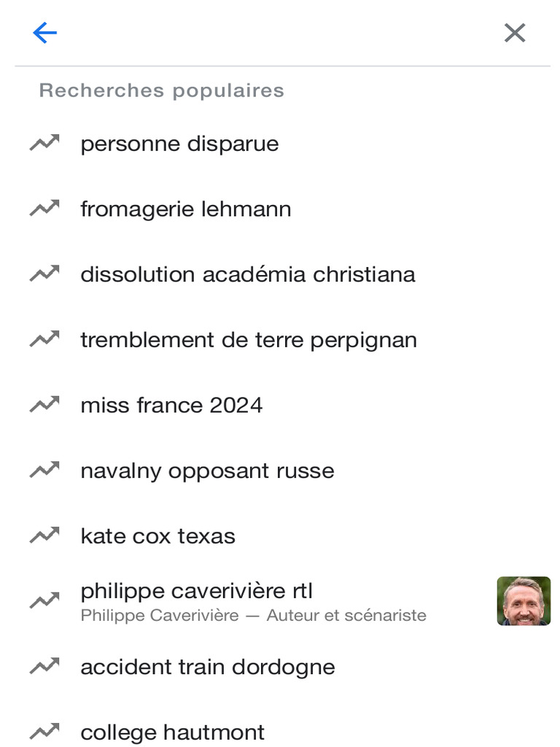Screen dimensions: 560x747
Task: Open Philippe Caverivière portrait thumbnail
Action: click(524, 601)
